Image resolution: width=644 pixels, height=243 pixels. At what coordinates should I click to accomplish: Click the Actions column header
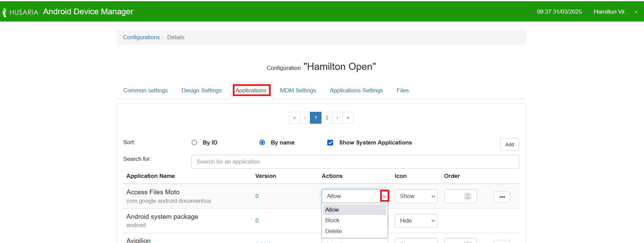click(x=332, y=176)
